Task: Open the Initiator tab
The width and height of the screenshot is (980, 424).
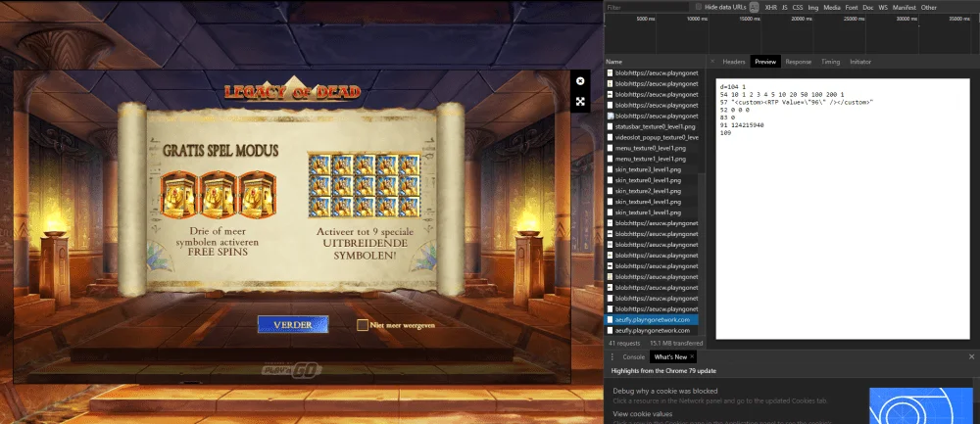Action: [860, 62]
